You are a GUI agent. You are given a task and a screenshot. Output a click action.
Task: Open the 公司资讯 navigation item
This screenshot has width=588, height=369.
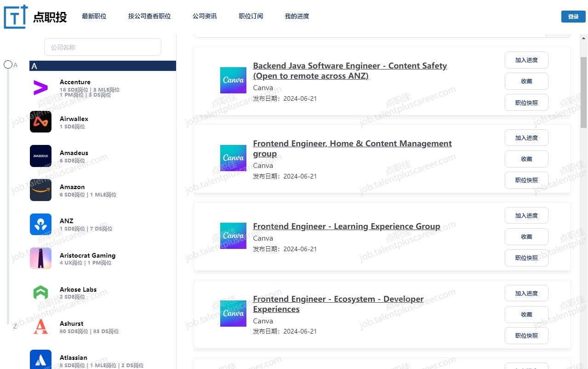click(x=205, y=16)
